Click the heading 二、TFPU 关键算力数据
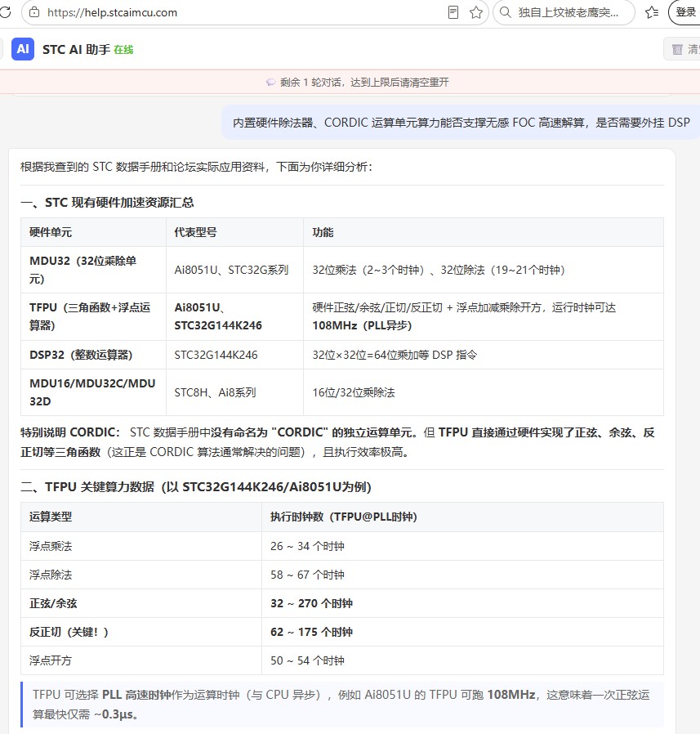The image size is (700, 734). pyautogui.click(x=196, y=487)
